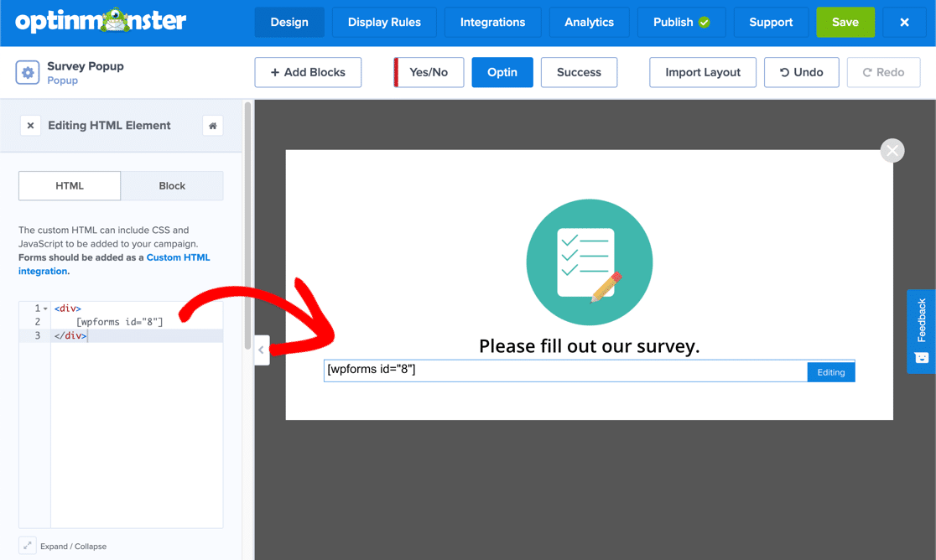
Task: Fold code line 1 using gutter arrow
Action: (x=45, y=309)
